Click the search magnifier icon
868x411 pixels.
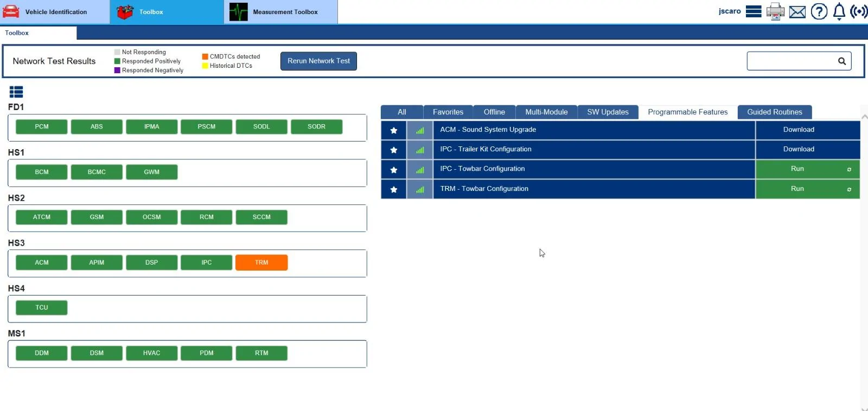[x=842, y=61]
